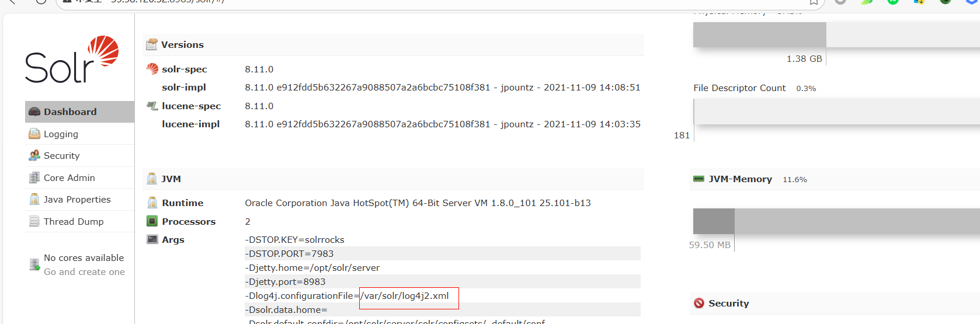Click the red Solr icon beside solr-spec

(152, 69)
